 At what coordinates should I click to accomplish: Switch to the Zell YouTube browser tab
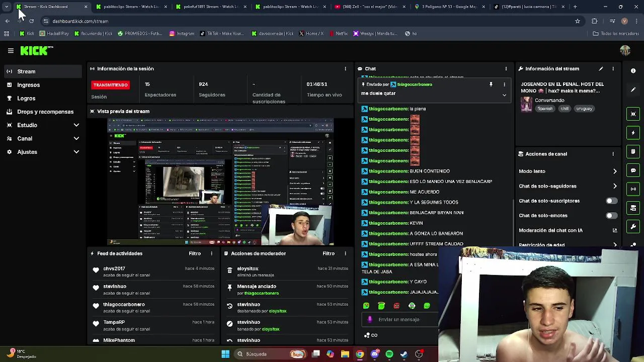(370, 7)
